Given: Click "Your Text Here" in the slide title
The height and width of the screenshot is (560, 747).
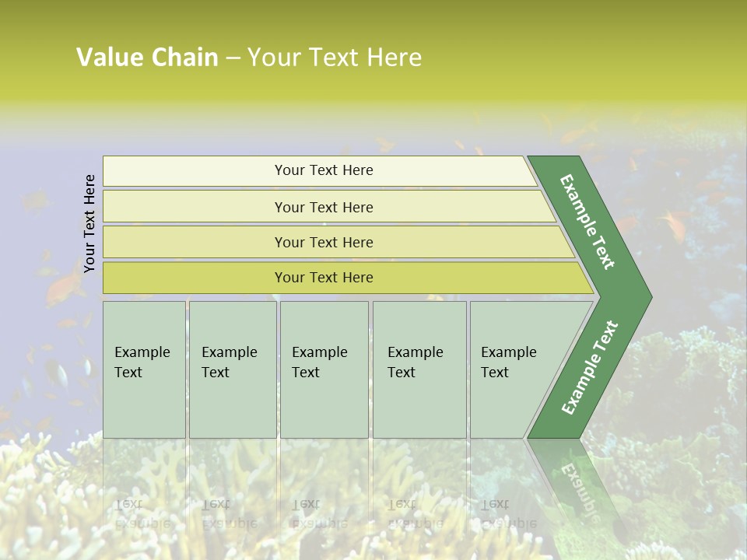Looking at the screenshot, I should pyautogui.click(x=335, y=58).
